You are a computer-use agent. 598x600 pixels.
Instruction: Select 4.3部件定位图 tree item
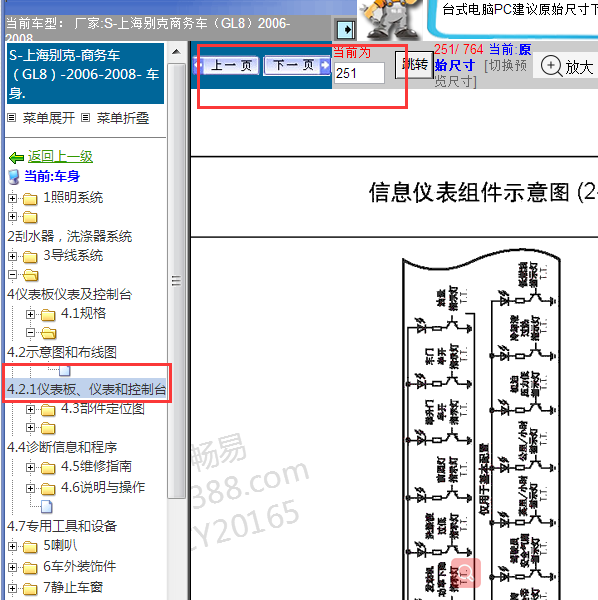[x=103, y=409]
